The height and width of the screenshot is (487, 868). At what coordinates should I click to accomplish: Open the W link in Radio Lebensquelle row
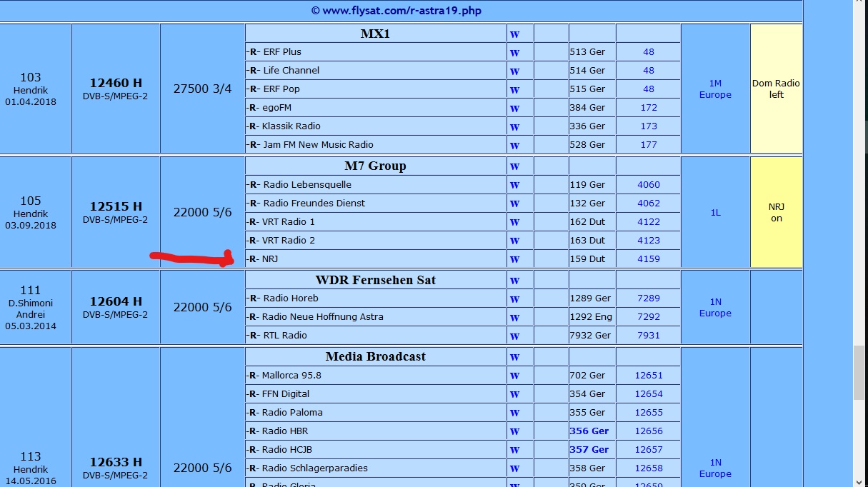(x=514, y=185)
